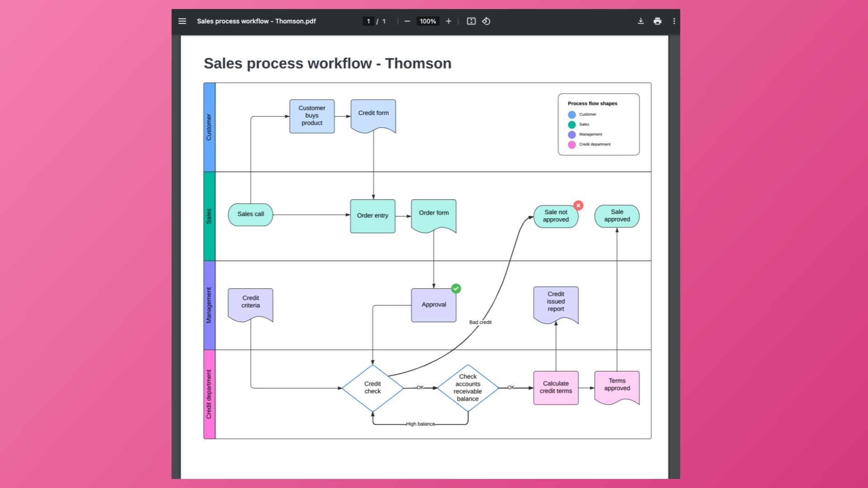
Task: Select the Credit issued report shape
Action: 556,305
